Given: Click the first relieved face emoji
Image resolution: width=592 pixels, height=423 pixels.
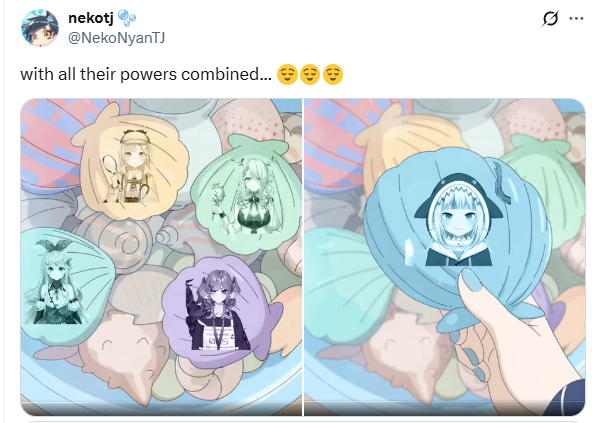Looking at the screenshot, I should (x=287, y=74).
